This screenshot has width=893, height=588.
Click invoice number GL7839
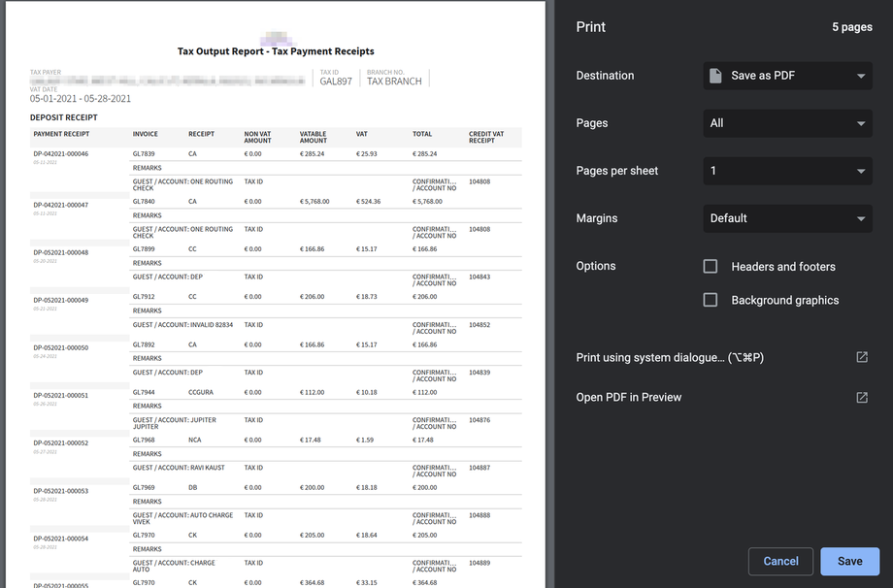tap(144, 153)
